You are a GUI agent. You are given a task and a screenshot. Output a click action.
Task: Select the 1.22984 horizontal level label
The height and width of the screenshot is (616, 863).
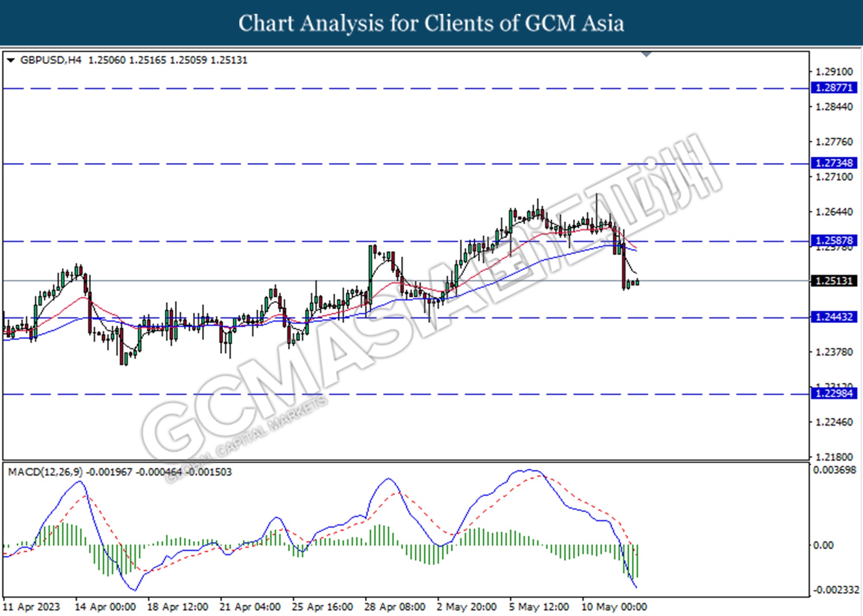pyautogui.click(x=834, y=393)
